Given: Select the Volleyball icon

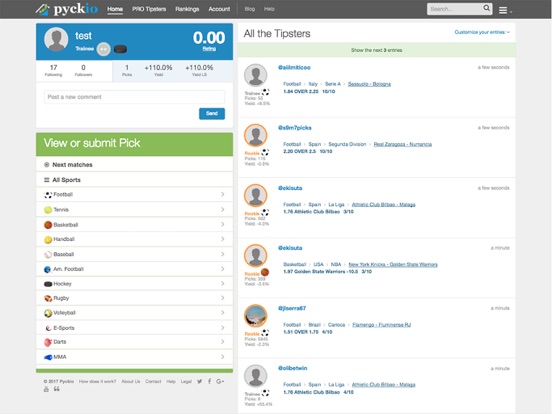Looking at the screenshot, I should (48, 313).
